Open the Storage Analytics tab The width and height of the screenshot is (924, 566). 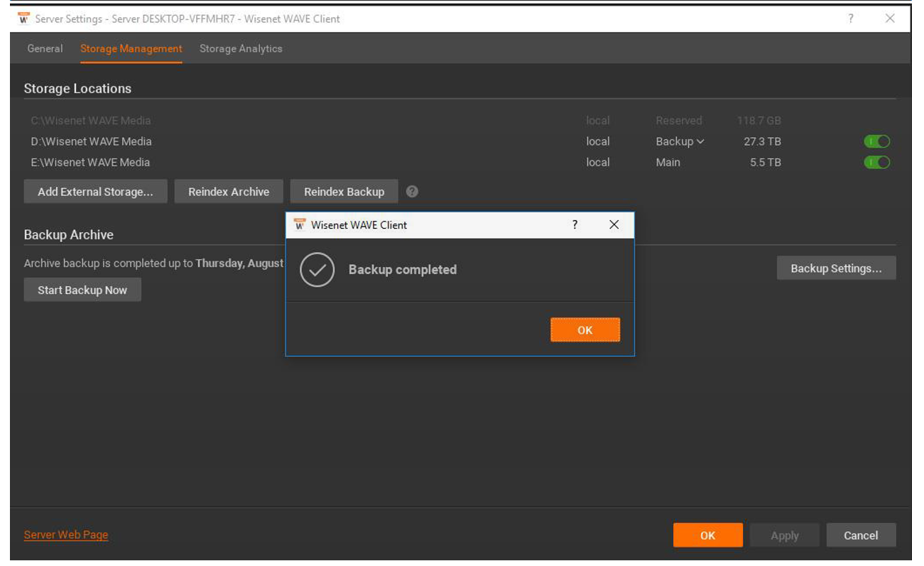241,48
